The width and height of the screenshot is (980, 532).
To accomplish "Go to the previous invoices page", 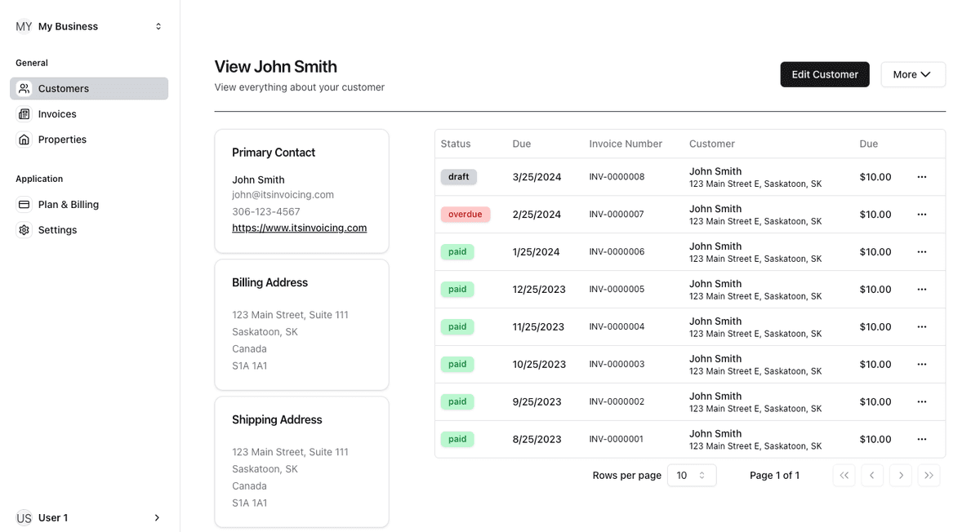I will tap(872, 476).
